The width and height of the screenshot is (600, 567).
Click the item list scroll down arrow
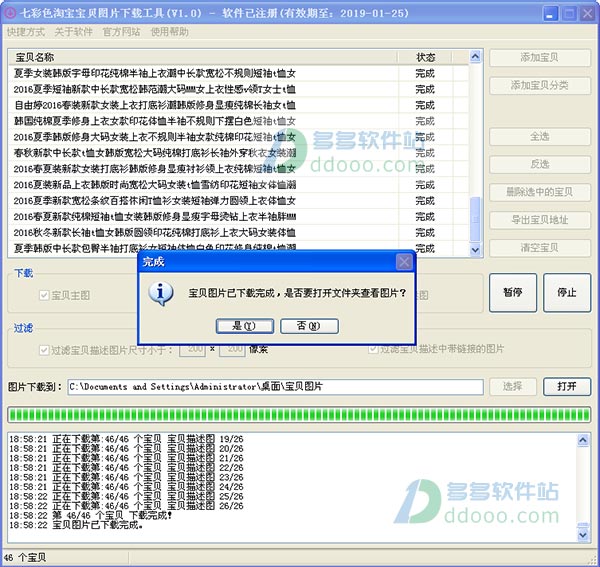coord(475,250)
